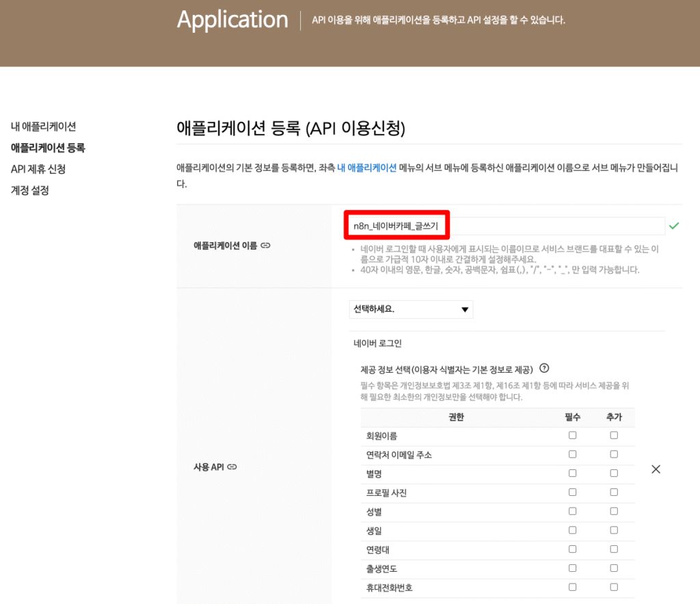The height and width of the screenshot is (604, 700).
Task: Remove 네이버 로그인 API with X icon
Action: pyautogui.click(x=656, y=469)
